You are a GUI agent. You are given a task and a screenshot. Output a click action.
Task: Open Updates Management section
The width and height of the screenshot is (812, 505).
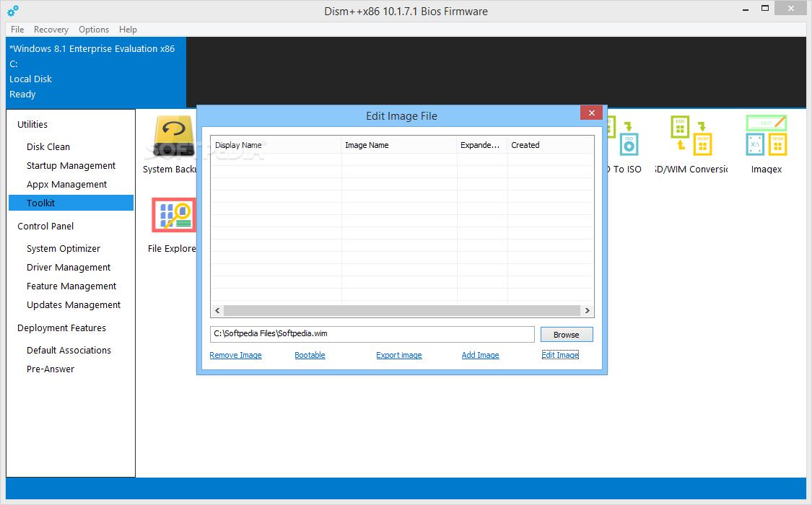[x=74, y=304]
